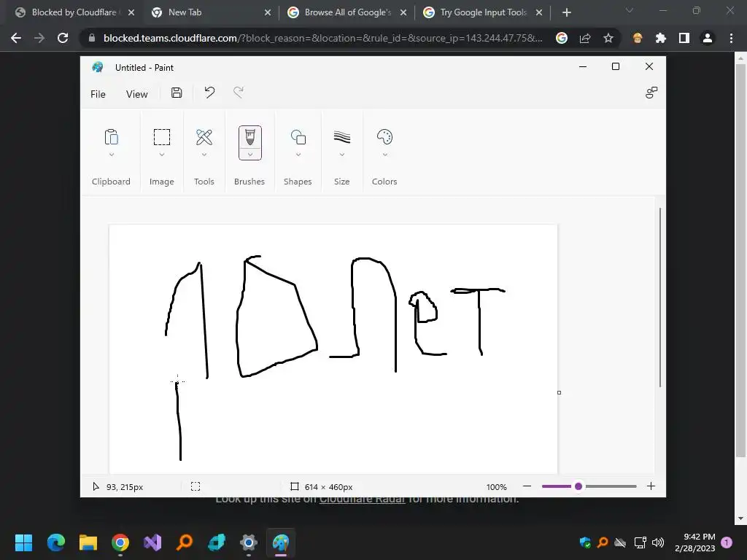Click the volume icon in system tray

(x=658, y=542)
